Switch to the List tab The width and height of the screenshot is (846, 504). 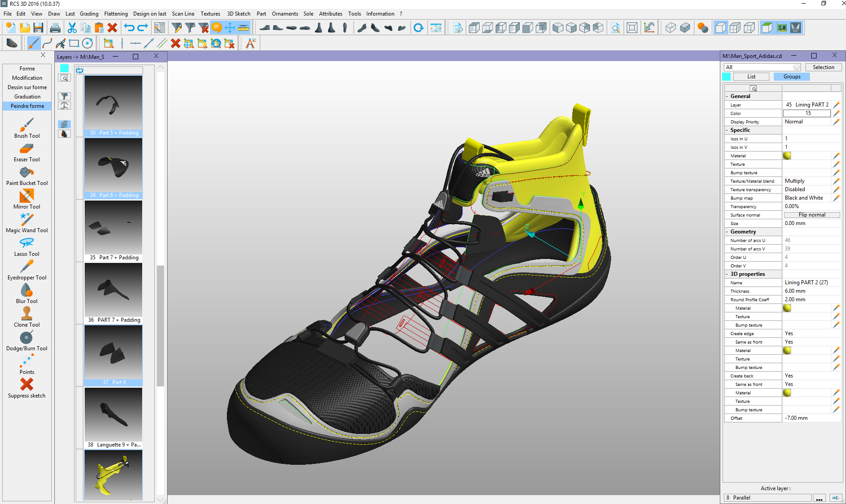click(x=752, y=77)
